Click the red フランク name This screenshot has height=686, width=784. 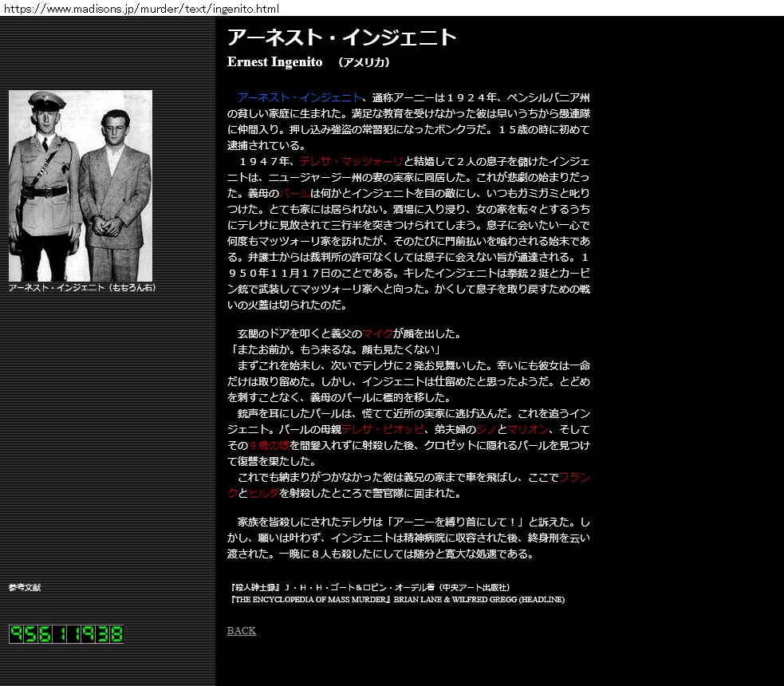(574, 477)
